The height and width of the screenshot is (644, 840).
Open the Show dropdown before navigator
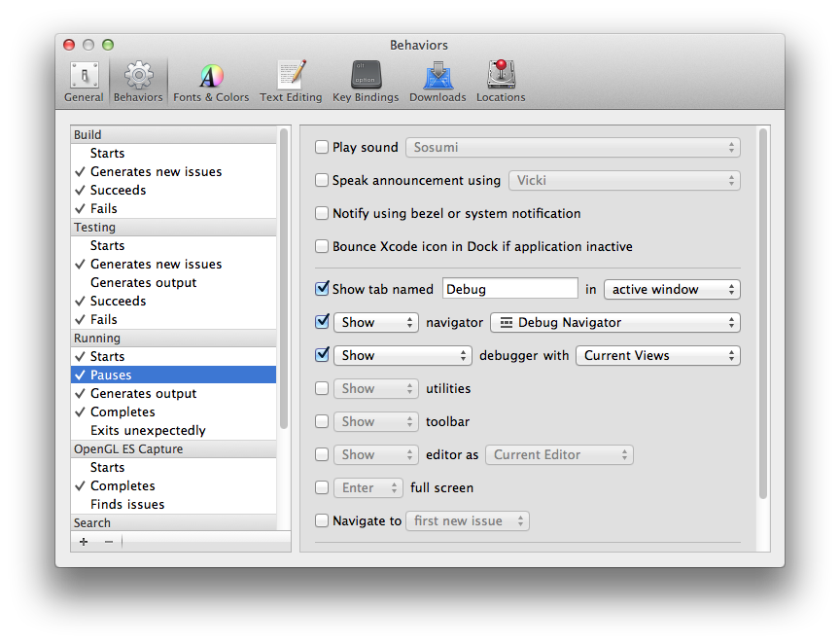375,323
